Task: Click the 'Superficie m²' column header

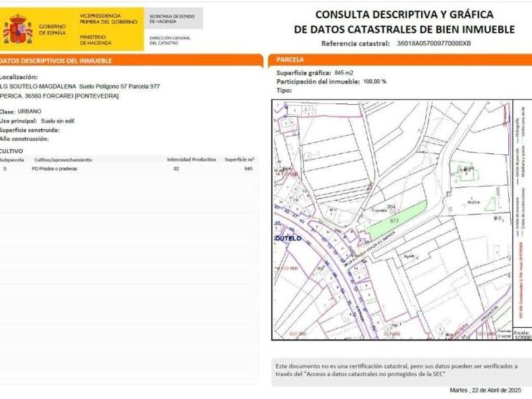Action: point(239,160)
